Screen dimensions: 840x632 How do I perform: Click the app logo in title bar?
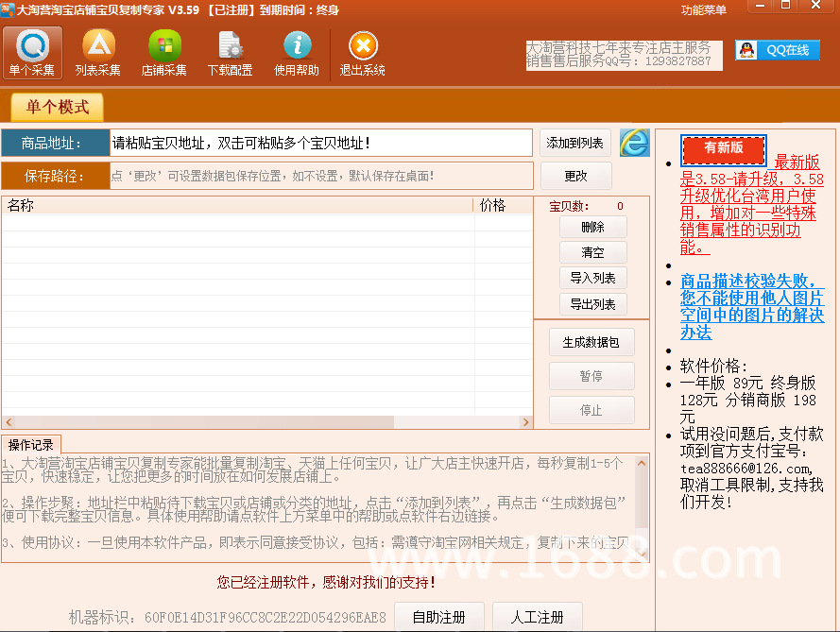pos(8,9)
